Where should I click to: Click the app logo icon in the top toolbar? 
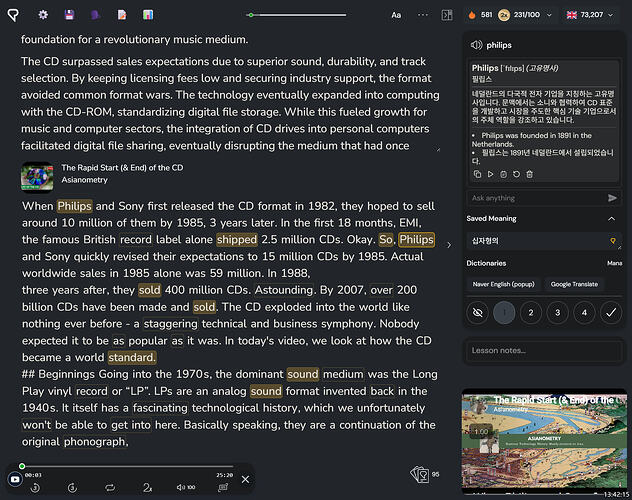pyautogui.click(x=13, y=15)
